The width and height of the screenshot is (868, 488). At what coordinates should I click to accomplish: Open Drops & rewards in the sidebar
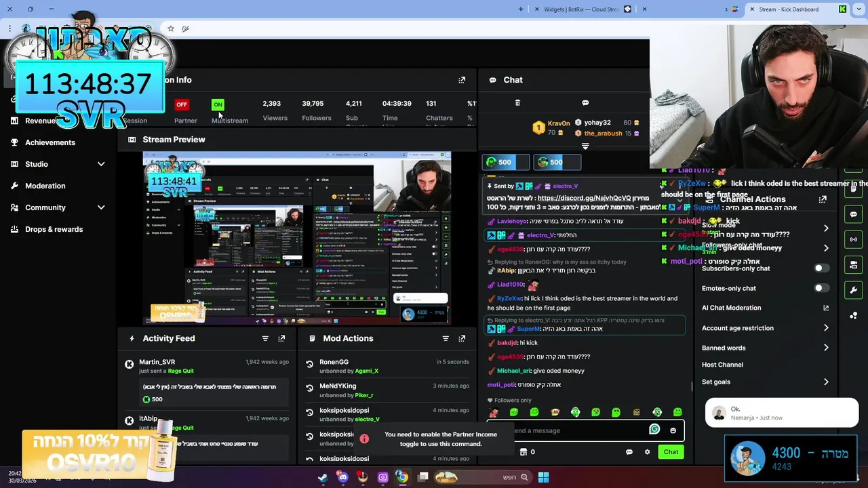54,229
